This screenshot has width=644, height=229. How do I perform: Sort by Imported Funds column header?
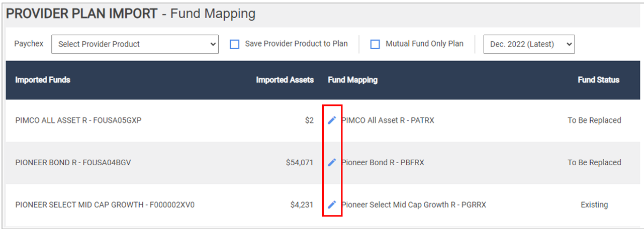coord(43,80)
